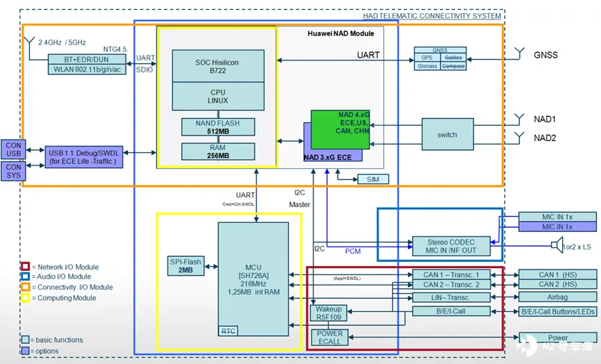The image size is (601, 364).
Task: Click the GNSS antenna symbol
Action: 519,53
